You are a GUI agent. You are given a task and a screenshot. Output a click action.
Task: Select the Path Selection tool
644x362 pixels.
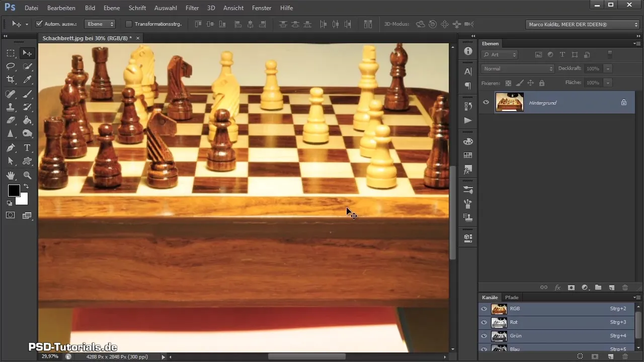(11, 161)
